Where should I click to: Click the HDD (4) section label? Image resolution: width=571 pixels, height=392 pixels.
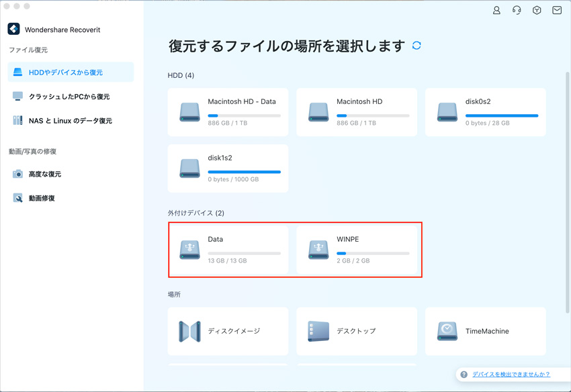181,75
